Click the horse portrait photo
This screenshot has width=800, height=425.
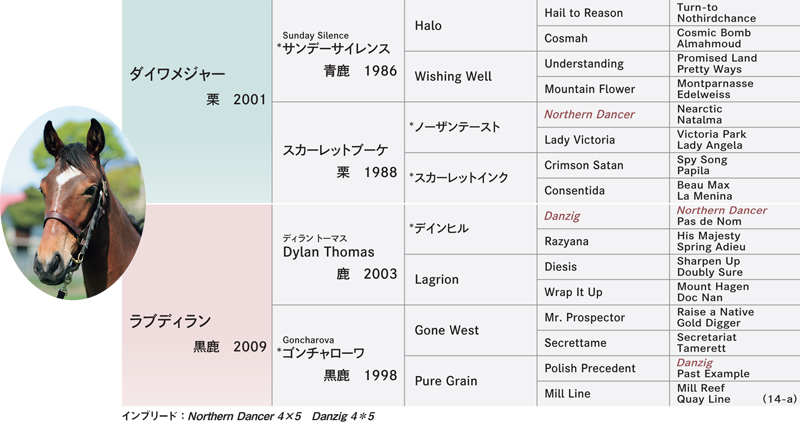72,203
